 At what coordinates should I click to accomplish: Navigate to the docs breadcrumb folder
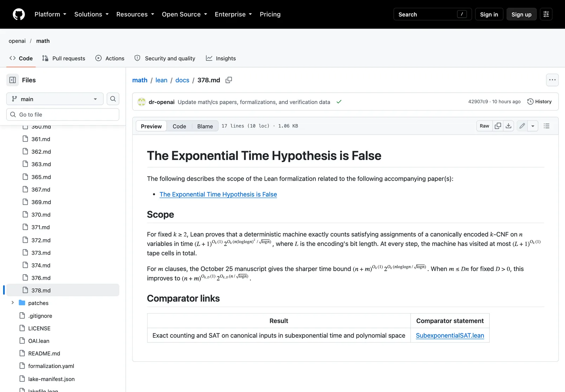coord(182,80)
